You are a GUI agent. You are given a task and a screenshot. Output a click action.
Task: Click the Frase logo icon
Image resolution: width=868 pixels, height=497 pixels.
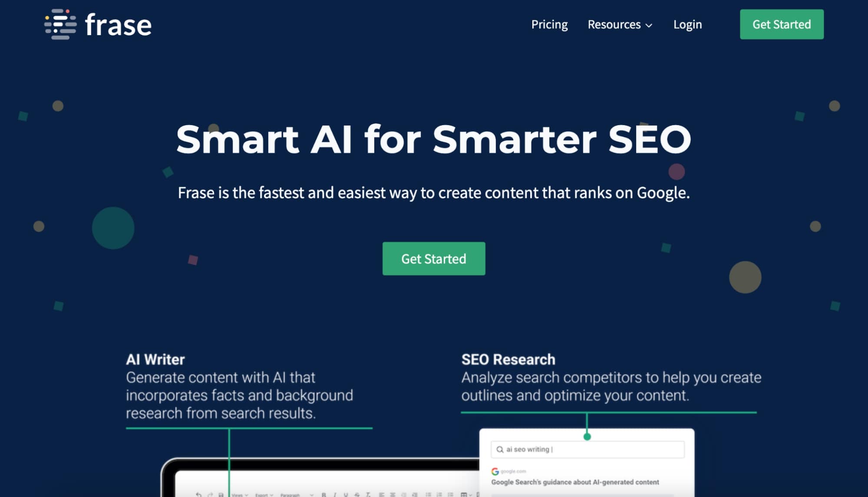(x=60, y=24)
